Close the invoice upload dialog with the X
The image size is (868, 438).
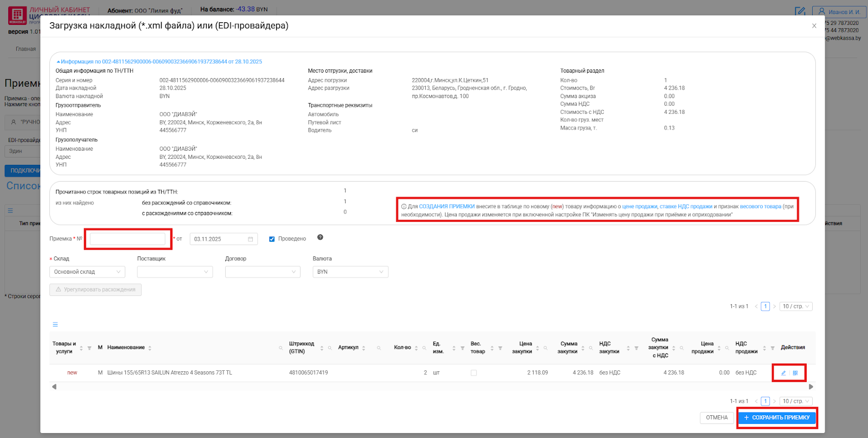[x=814, y=26]
